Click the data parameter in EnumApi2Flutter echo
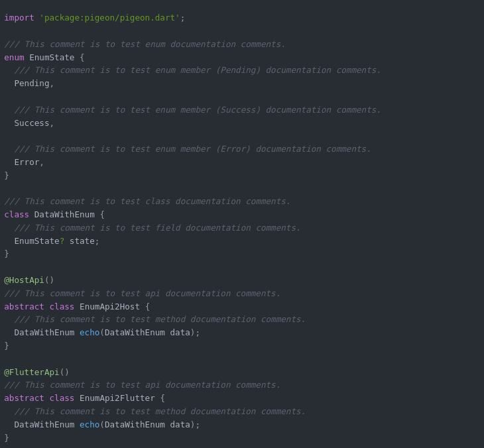484x448 pixels. (180, 425)
